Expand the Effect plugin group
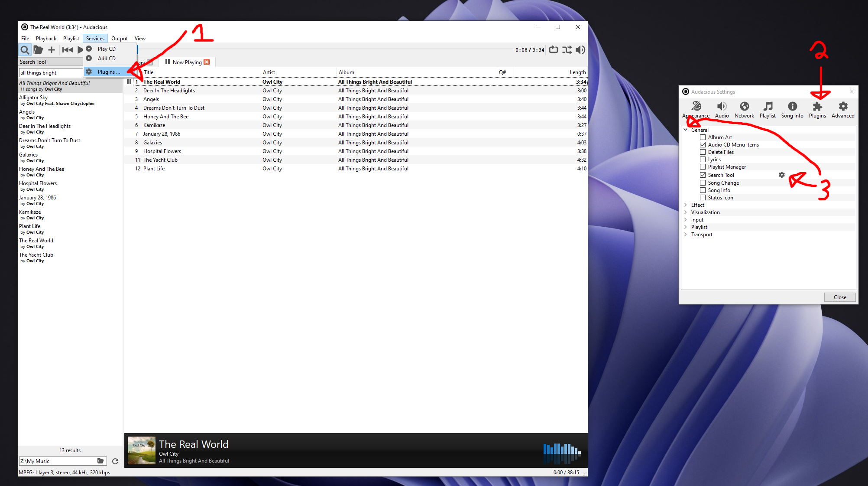 click(686, 205)
